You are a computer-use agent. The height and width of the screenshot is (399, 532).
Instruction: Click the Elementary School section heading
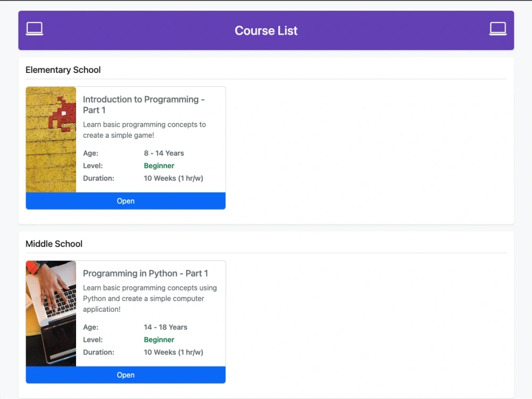coord(63,70)
